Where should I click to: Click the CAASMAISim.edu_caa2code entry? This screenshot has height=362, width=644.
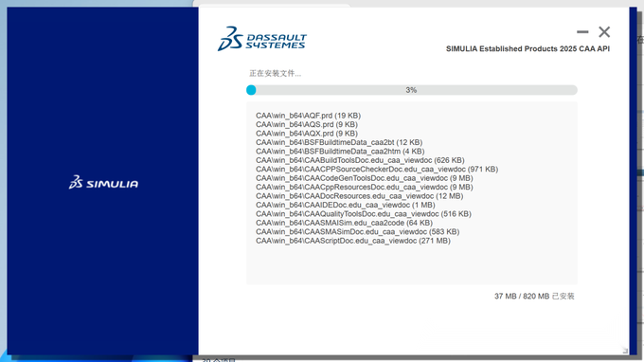tap(344, 223)
